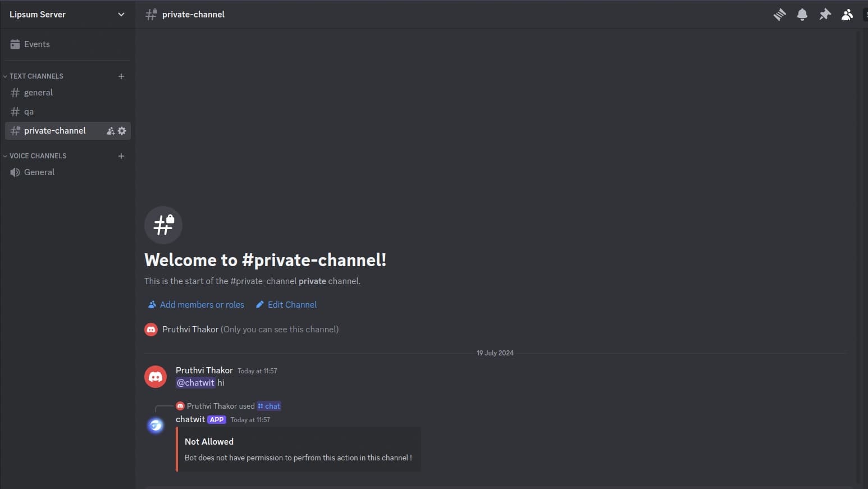Open Pruthvi Thakor's message avatar
868x489 pixels.
(x=156, y=377)
